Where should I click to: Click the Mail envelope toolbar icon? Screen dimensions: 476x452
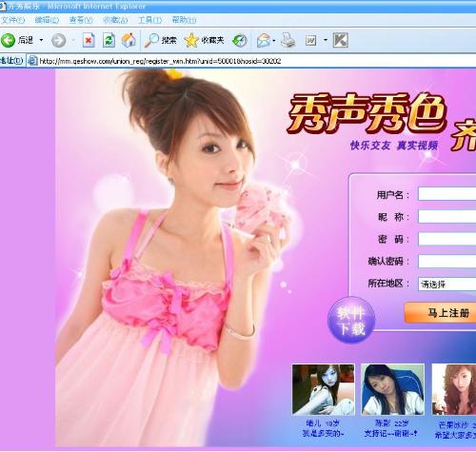pos(264,41)
